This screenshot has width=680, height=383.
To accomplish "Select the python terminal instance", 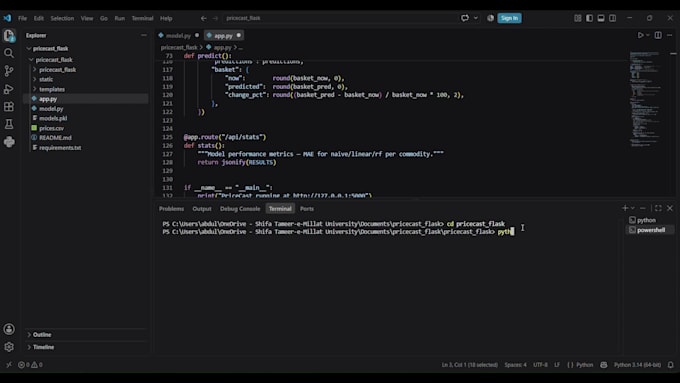I will 646,220.
